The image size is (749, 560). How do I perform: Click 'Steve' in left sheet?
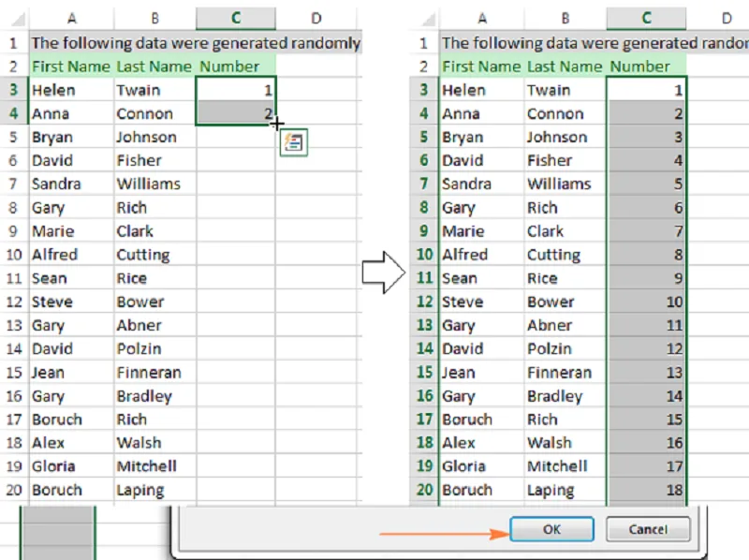tap(52, 302)
